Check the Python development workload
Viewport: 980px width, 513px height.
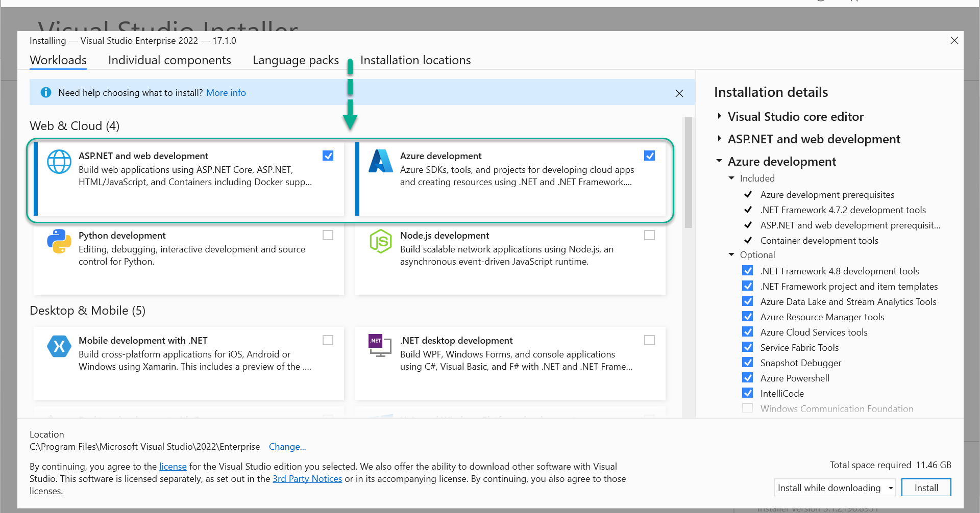coord(328,235)
